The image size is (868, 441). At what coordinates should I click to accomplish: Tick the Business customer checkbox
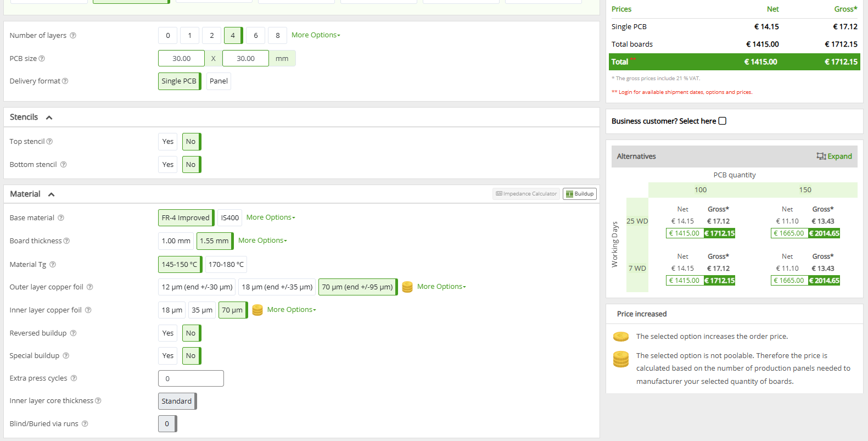pyautogui.click(x=723, y=121)
